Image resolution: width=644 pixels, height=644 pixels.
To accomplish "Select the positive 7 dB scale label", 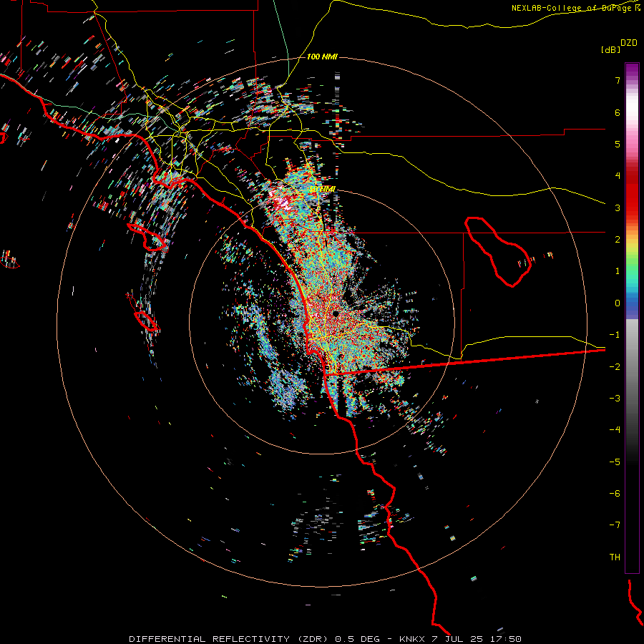I will pos(618,80).
